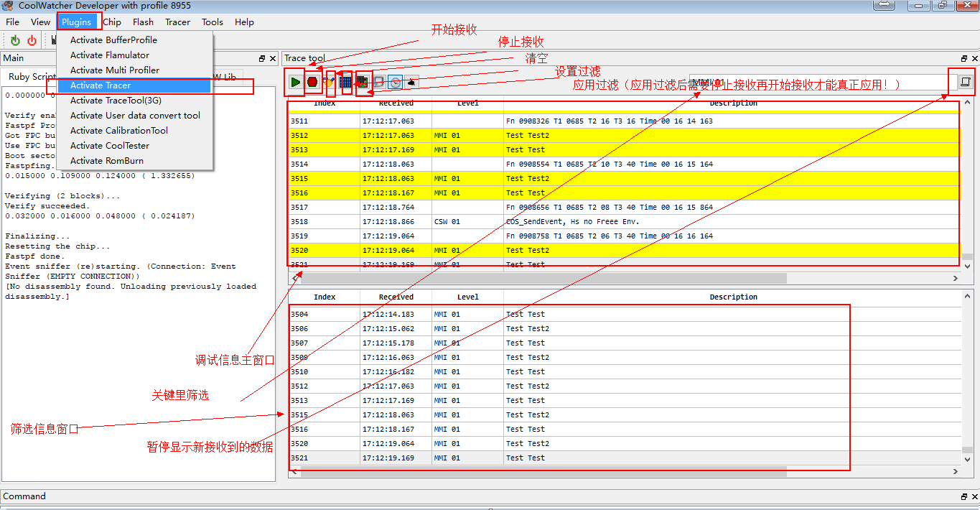
Task: Open trace filter settings grid icon
Action: (346, 82)
